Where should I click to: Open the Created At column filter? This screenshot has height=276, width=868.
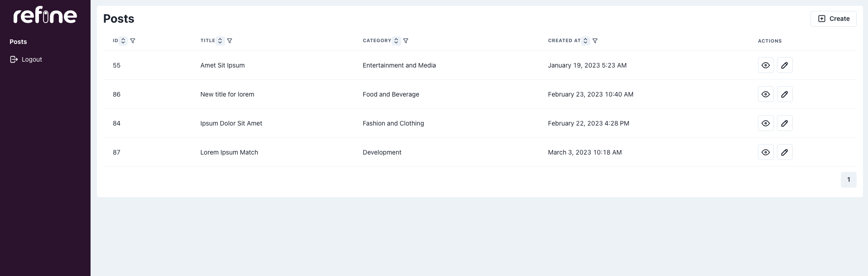point(595,41)
